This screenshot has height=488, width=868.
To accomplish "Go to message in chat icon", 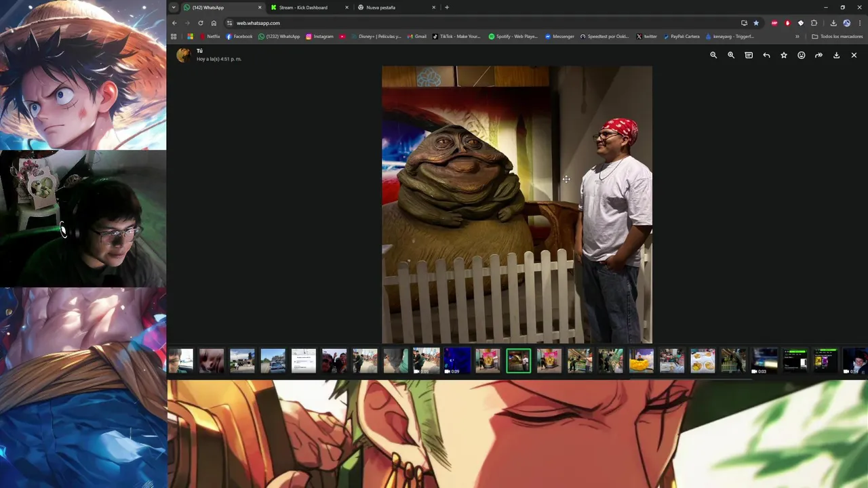I will coord(749,55).
